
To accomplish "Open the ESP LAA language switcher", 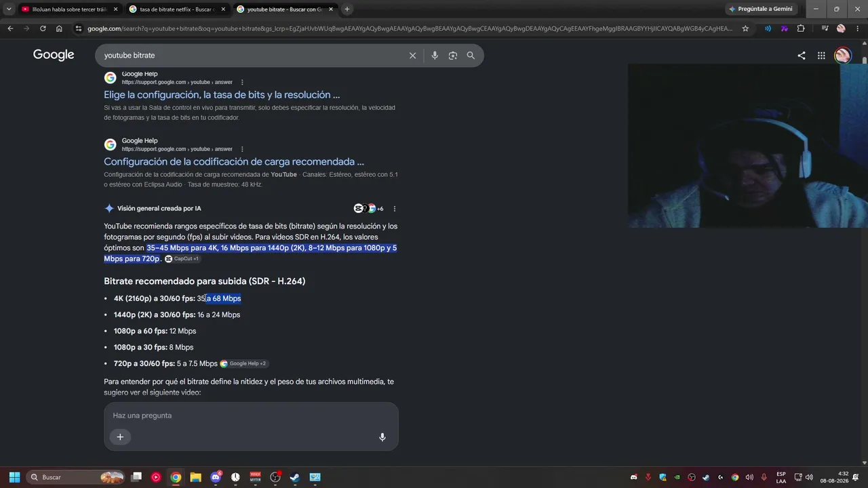I will point(781,477).
